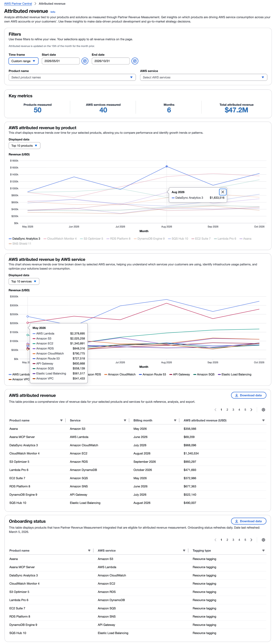Sort by Product name in attributed revenue table

[x=61, y=420]
